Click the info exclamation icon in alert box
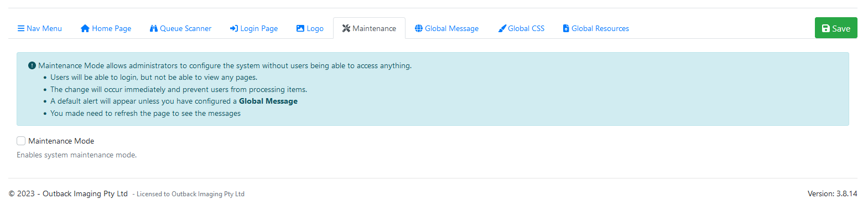This screenshot has height=209, width=868. tap(32, 65)
